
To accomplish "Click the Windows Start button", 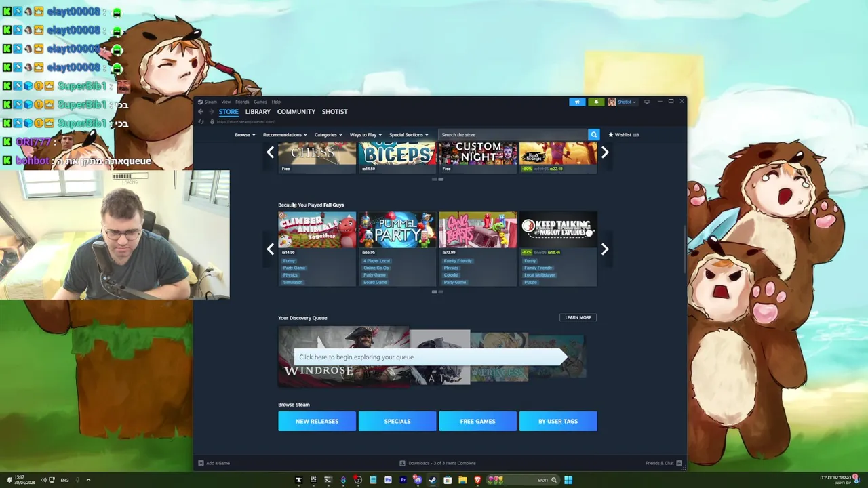I will (568, 480).
